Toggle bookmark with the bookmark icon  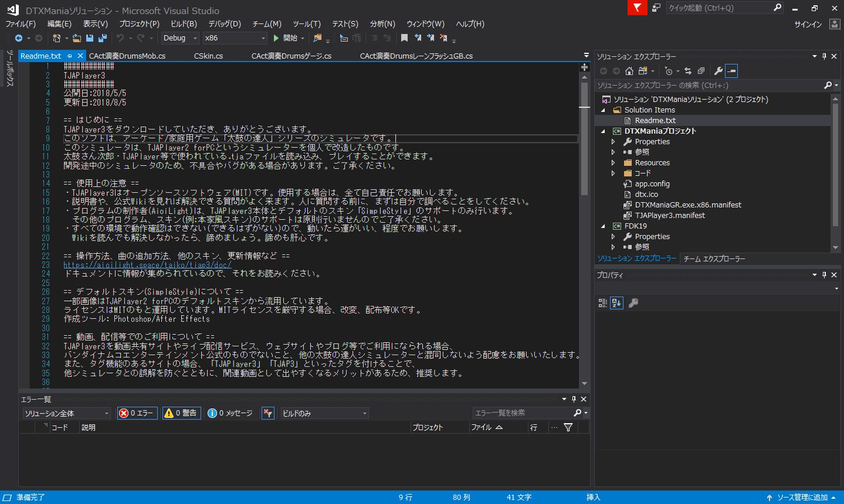coord(404,38)
